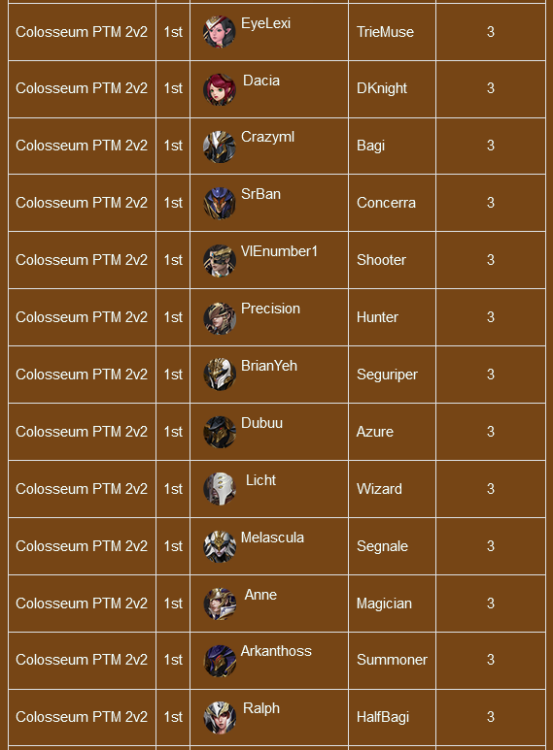Select BrianYeh's helmet avatar
This screenshot has width=553, height=750.
(x=219, y=375)
